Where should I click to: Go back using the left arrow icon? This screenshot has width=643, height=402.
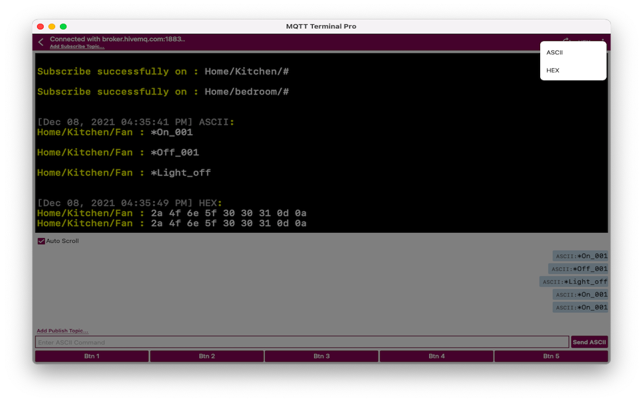click(x=41, y=42)
